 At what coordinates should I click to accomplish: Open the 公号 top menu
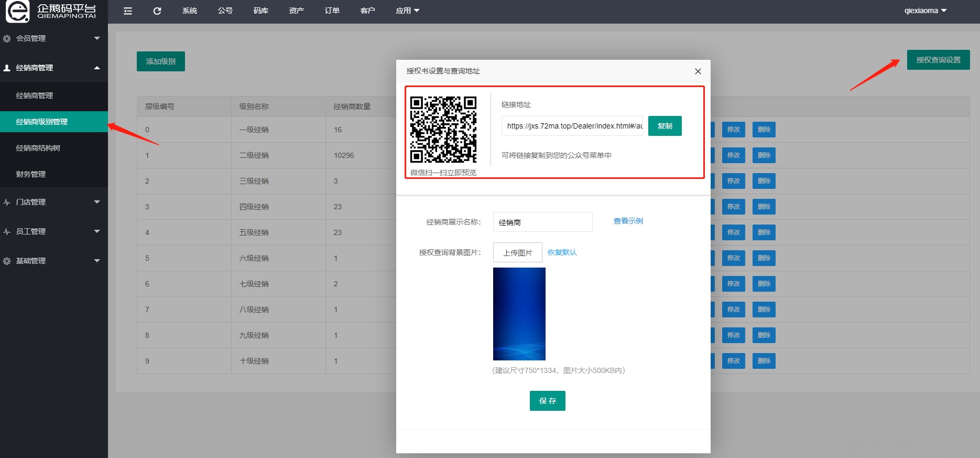click(225, 11)
